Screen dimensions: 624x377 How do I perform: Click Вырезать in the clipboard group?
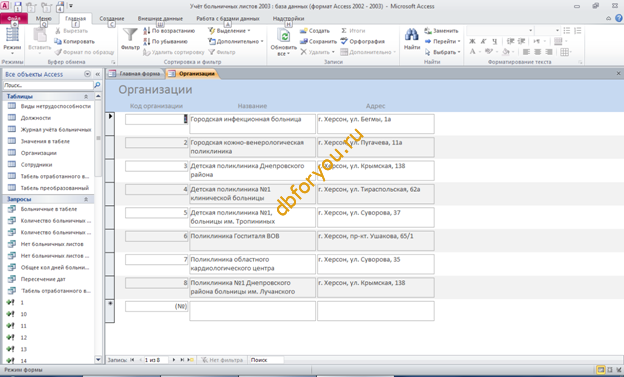click(x=71, y=31)
